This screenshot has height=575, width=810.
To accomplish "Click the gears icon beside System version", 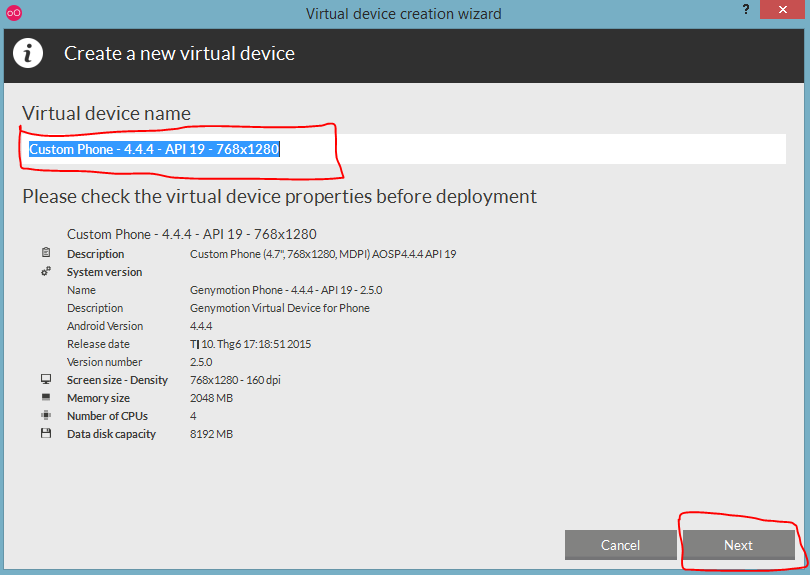I will [x=46, y=271].
